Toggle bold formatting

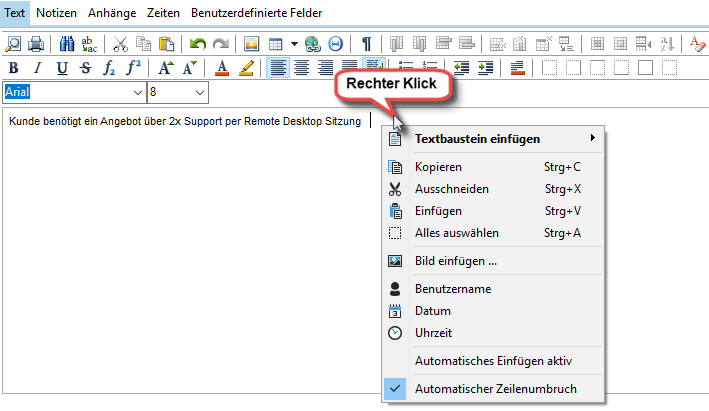13,68
